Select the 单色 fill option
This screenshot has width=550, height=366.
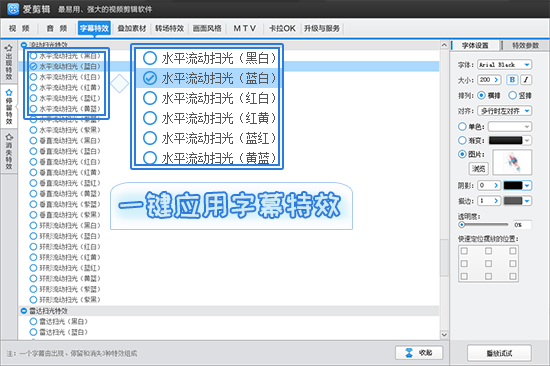point(462,126)
